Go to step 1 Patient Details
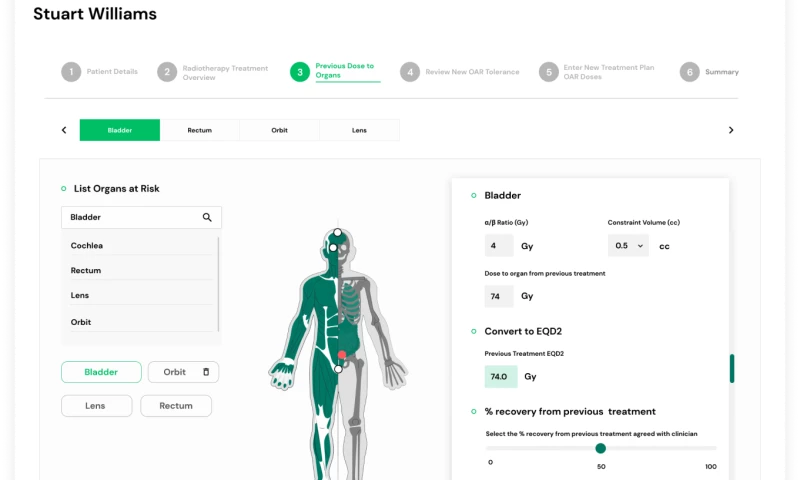The image size is (800, 480). [71, 72]
